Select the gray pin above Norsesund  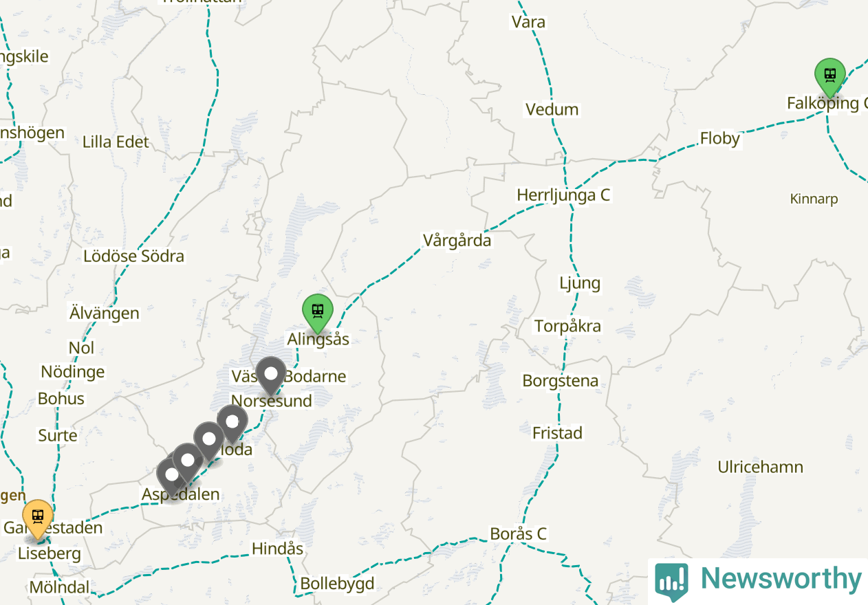pos(271,375)
